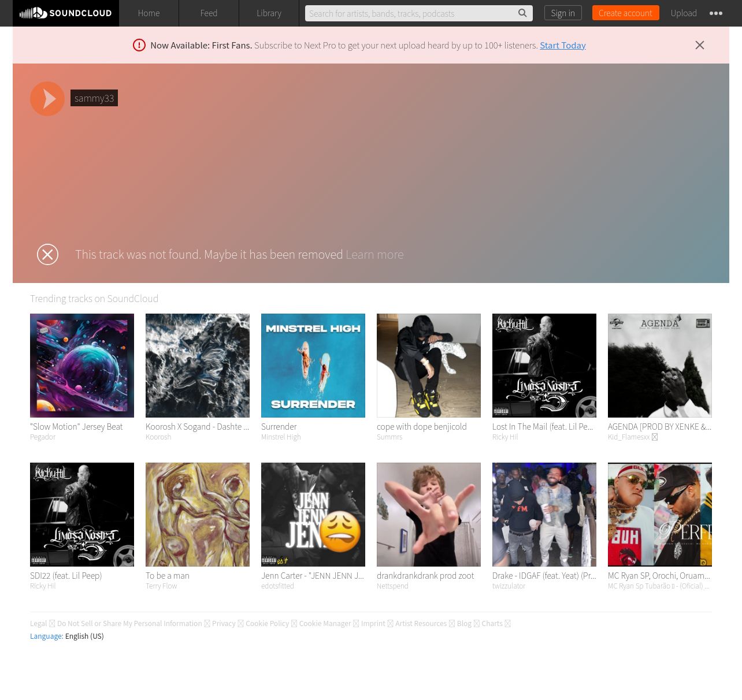The height and width of the screenshot is (700, 742).
Task: Open the Cookie Policy link
Action: pyautogui.click(x=267, y=624)
